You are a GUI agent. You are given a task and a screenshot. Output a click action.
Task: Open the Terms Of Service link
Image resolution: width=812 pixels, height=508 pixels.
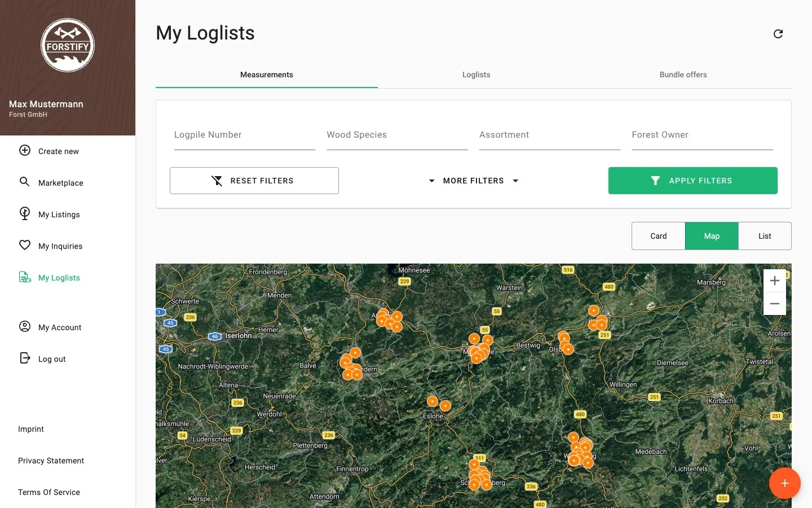pyautogui.click(x=49, y=492)
